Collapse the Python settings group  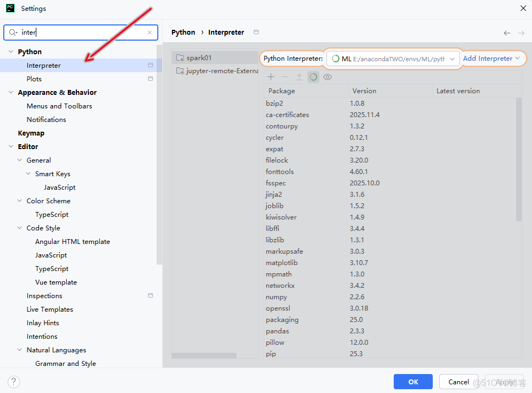click(x=11, y=51)
